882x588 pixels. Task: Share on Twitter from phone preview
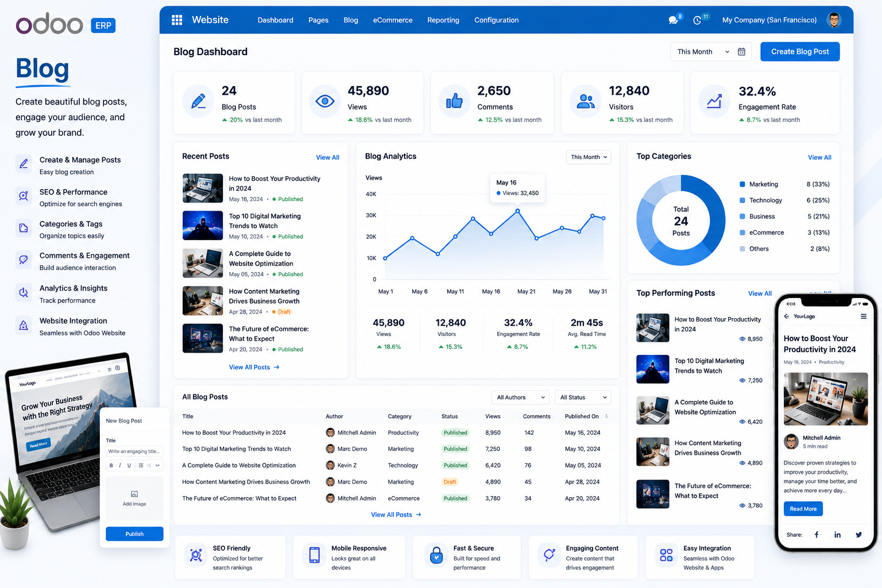(x=858, y=535)
